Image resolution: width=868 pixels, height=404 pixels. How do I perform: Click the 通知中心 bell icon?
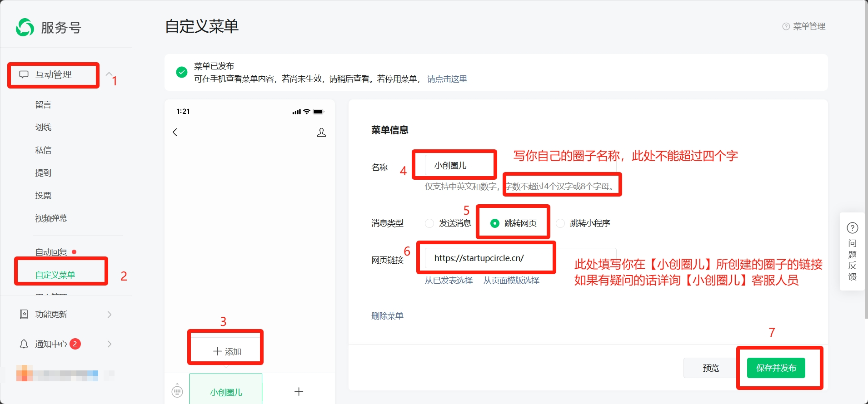point(24,344)
